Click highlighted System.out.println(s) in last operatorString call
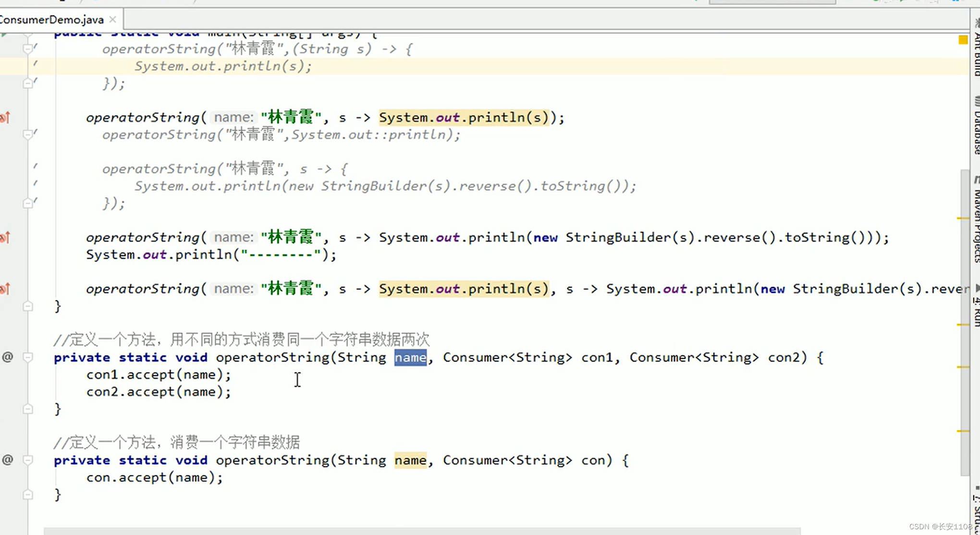 click(464, 289)
